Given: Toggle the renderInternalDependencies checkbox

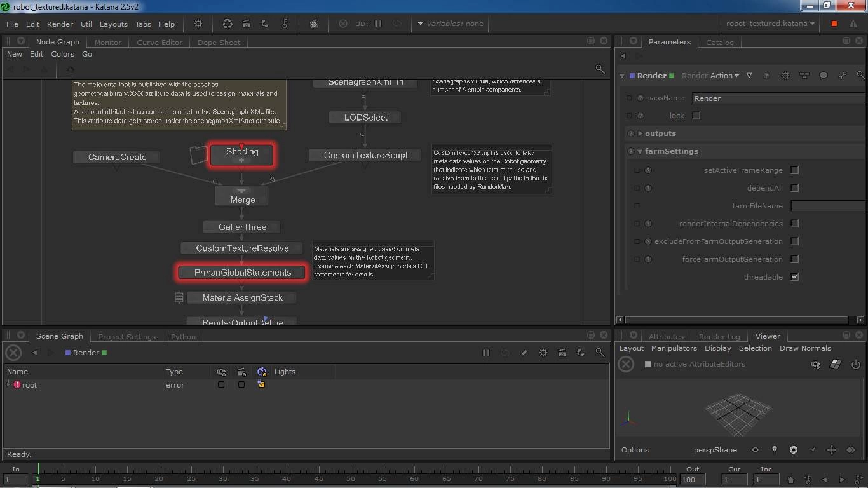Looking at the screenshot, I should coord(794,224).
